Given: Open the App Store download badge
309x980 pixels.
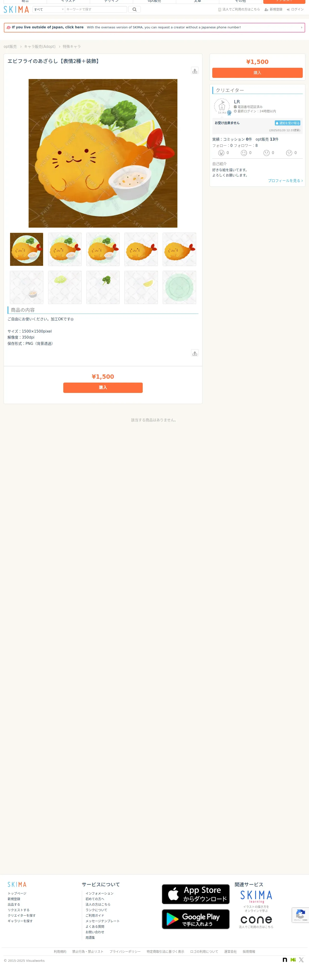Looking at the screenshot, I should point(195,894).
